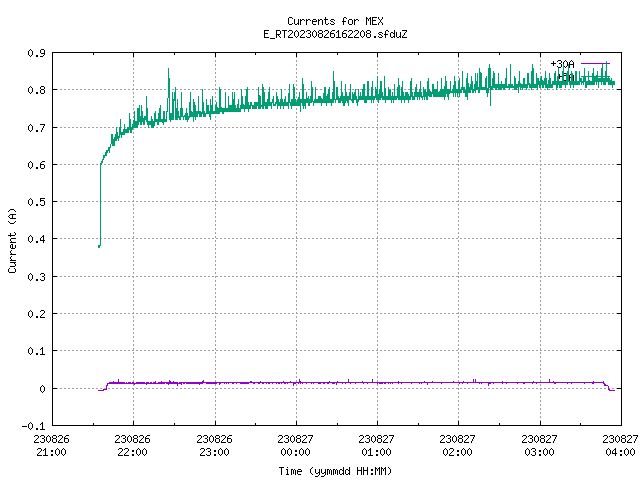Click the date label '230827' above '04:00'

click(620, 439)
